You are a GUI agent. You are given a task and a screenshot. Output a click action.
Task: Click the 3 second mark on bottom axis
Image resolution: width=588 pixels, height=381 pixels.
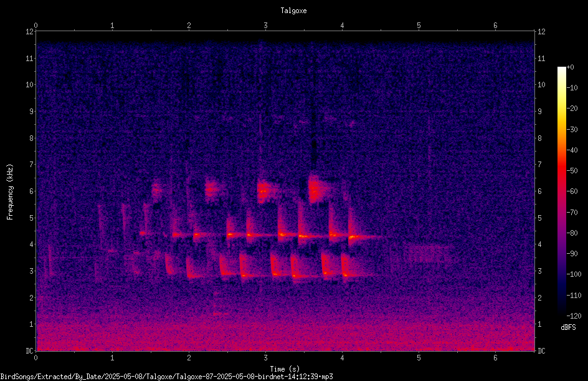tap(265, 358)
